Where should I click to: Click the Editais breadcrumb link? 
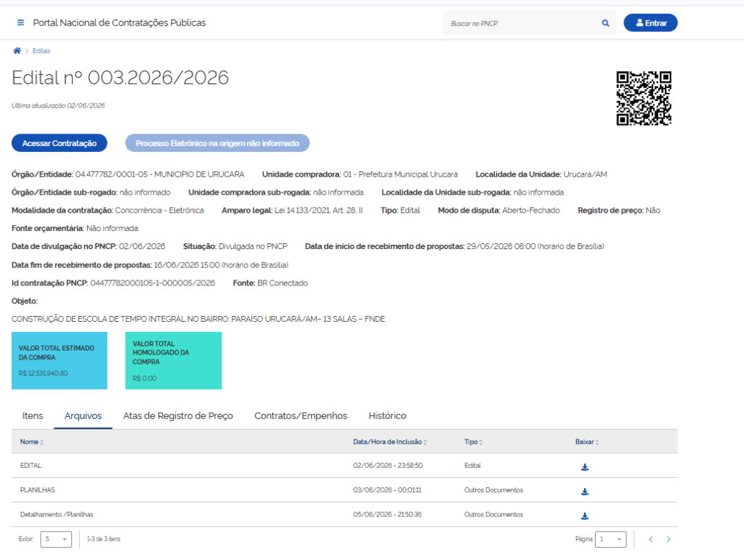coord(41,51)
